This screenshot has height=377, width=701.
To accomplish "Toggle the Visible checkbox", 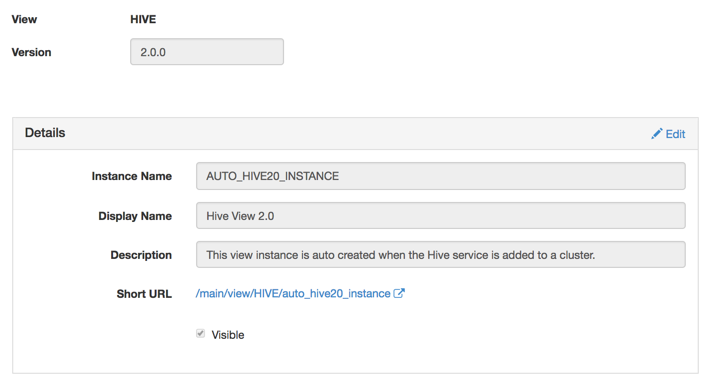I will [200, 334].
